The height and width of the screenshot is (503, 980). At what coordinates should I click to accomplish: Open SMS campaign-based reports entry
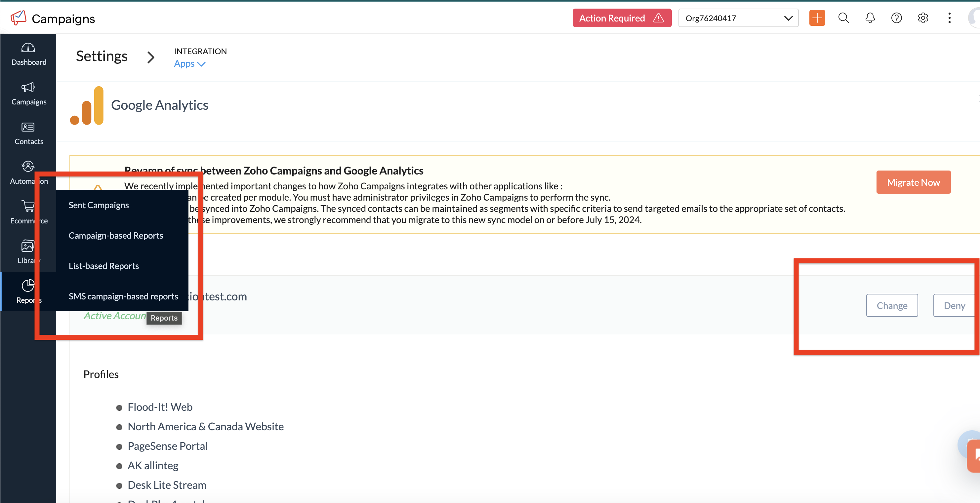pyautogui.click(x=123, y=296)
